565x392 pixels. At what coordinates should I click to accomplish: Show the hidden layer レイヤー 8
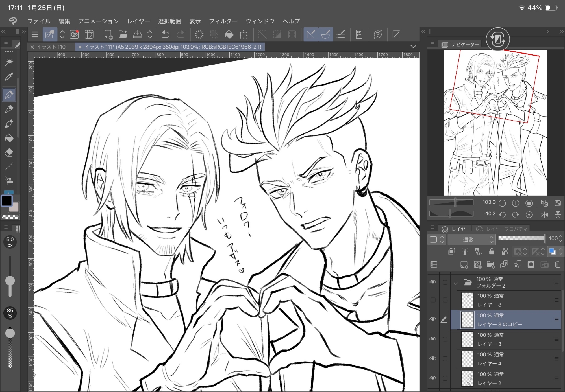(433, 300)
